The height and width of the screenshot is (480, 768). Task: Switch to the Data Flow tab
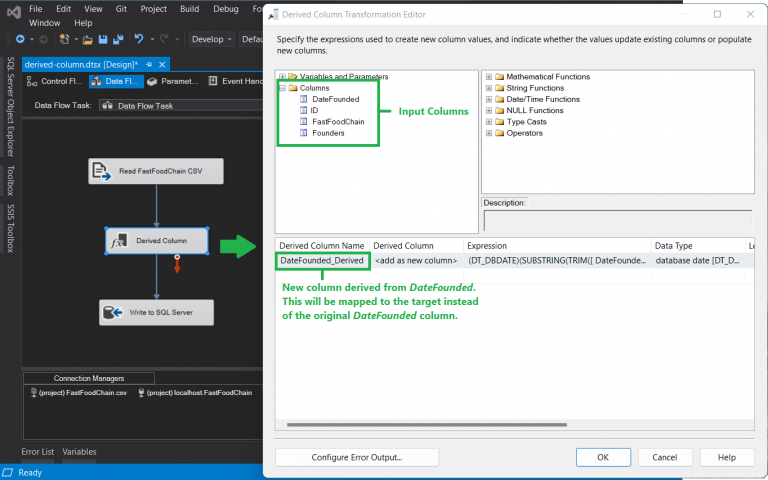point(116,81)
